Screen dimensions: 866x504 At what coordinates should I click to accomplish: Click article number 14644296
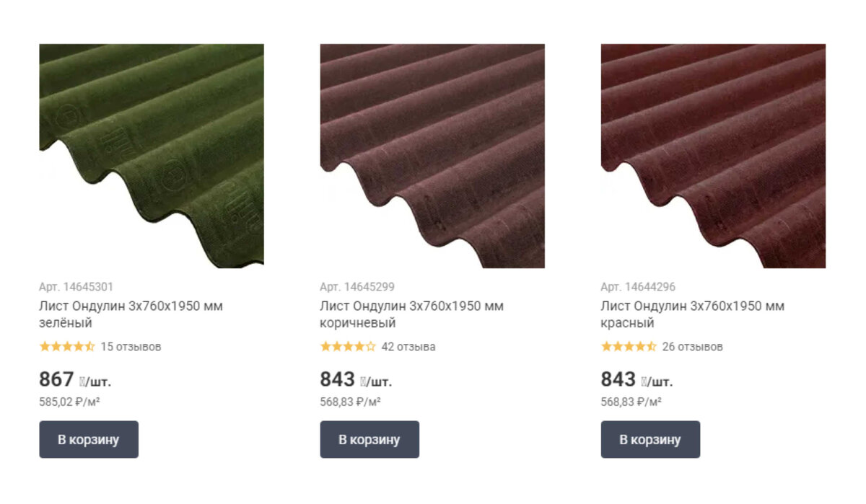click(x=638, y=287)
